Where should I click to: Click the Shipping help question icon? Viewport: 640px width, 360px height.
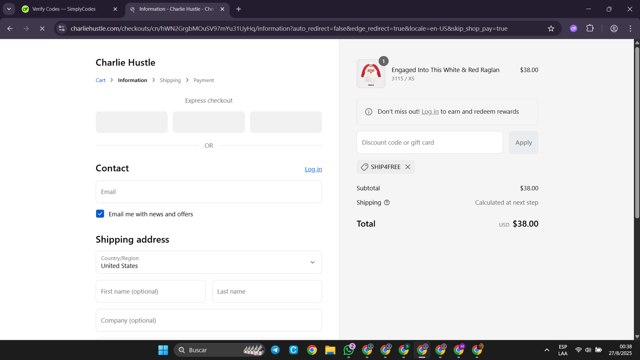(387, 202)
